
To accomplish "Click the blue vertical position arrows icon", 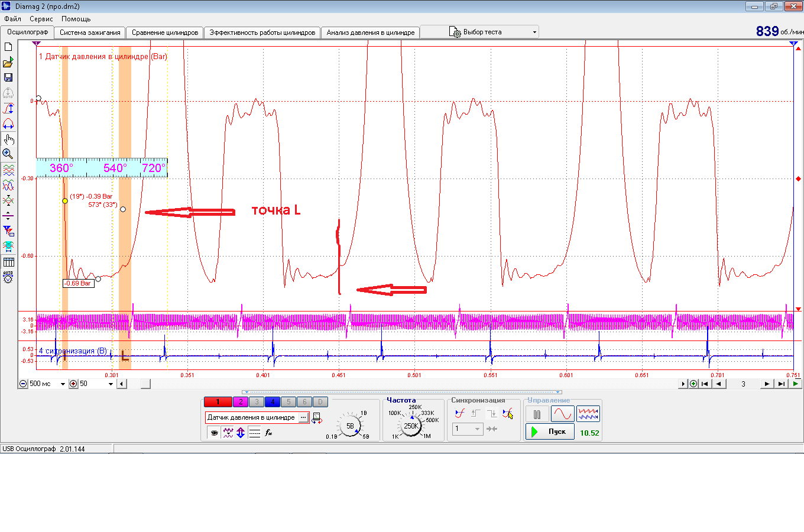I will click(241, 433).
